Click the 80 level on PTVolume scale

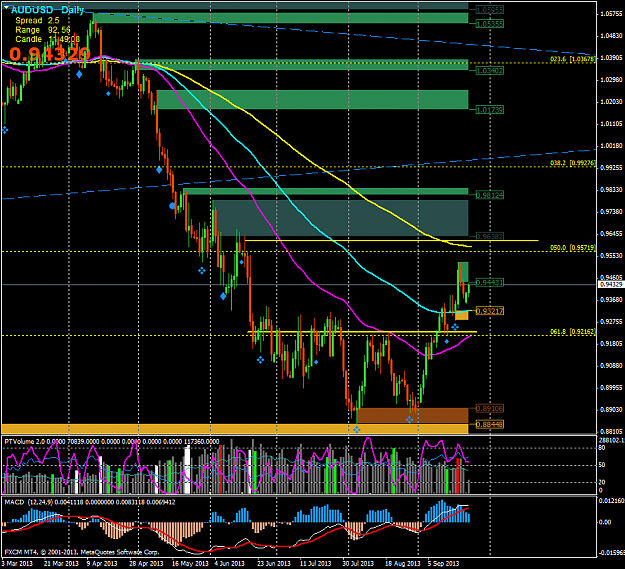click(x=602, y=448)
